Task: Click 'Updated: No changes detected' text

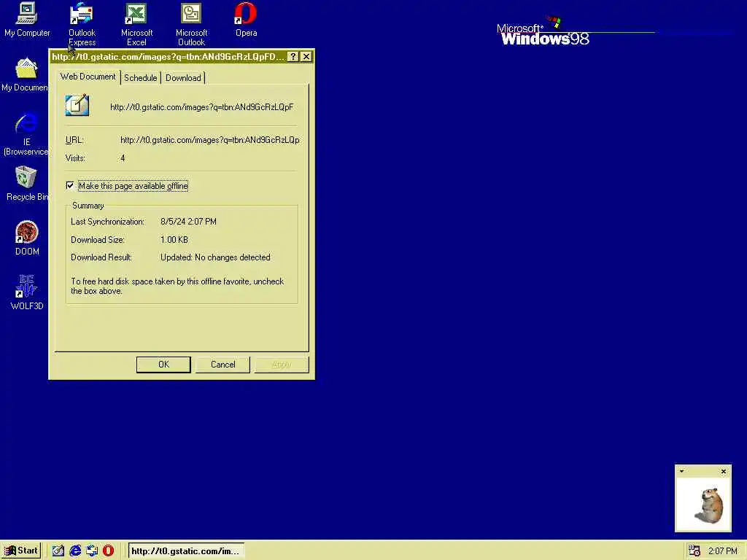Action: (215, 257)
